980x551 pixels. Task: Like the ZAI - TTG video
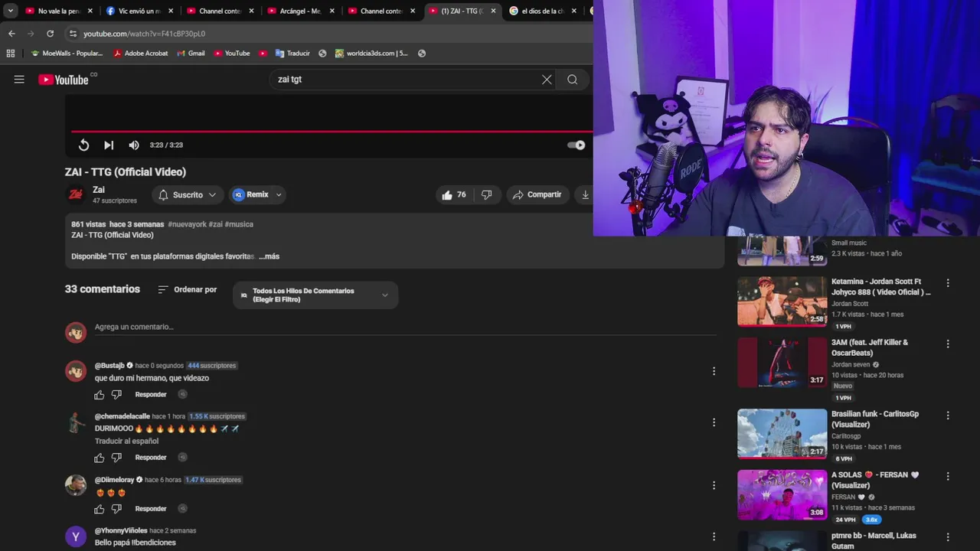455,195
